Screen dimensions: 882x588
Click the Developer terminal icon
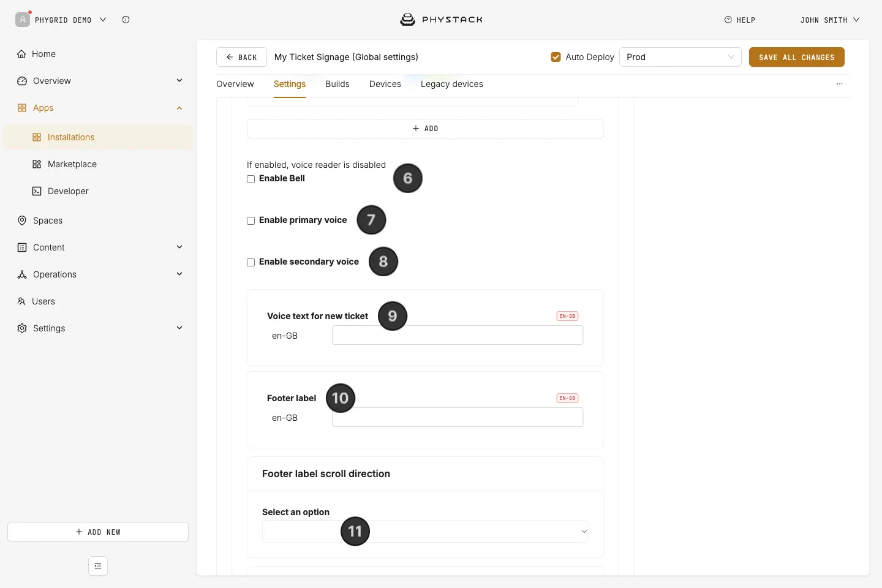point(37,191)
